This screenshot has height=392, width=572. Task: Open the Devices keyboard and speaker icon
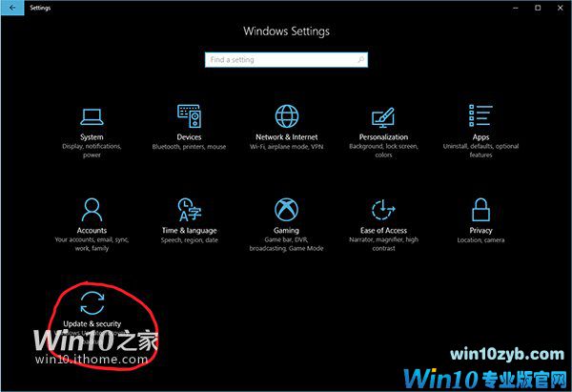(190, 116)
